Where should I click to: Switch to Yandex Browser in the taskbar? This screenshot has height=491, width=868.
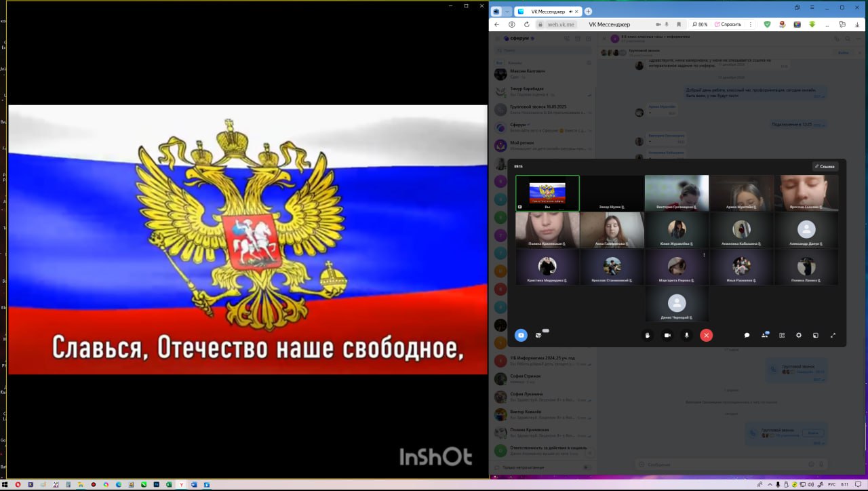182,485
